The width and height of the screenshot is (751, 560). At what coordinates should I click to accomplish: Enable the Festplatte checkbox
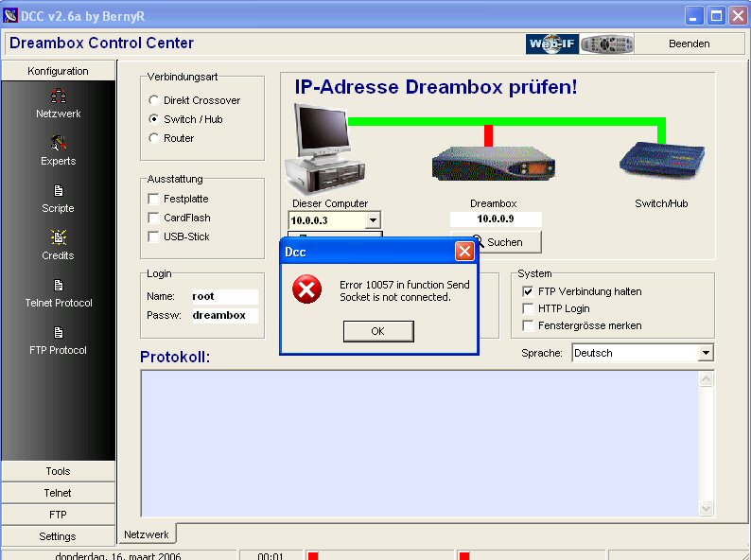coord(154,199)
